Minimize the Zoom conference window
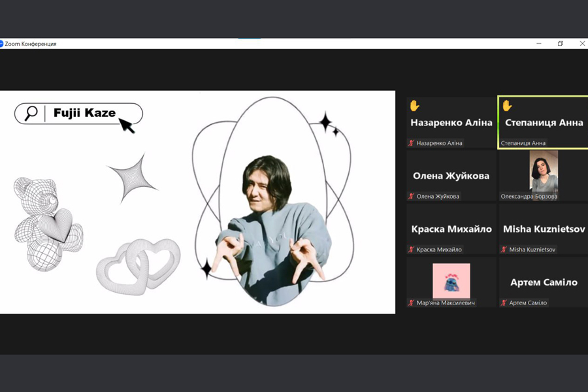The width and height of the screenshot is (588, 392). click(539, 44)
